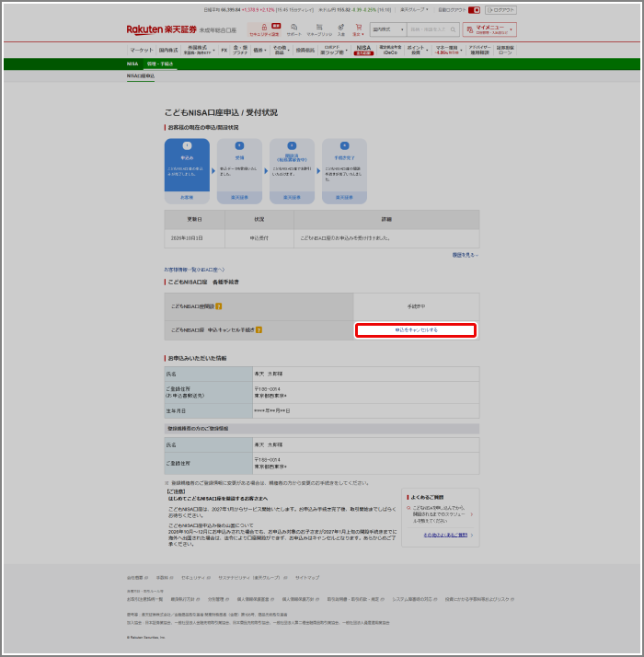
Task: Open サステナビリティ(楽天グループ) footer link
Action: coord(249,578)
